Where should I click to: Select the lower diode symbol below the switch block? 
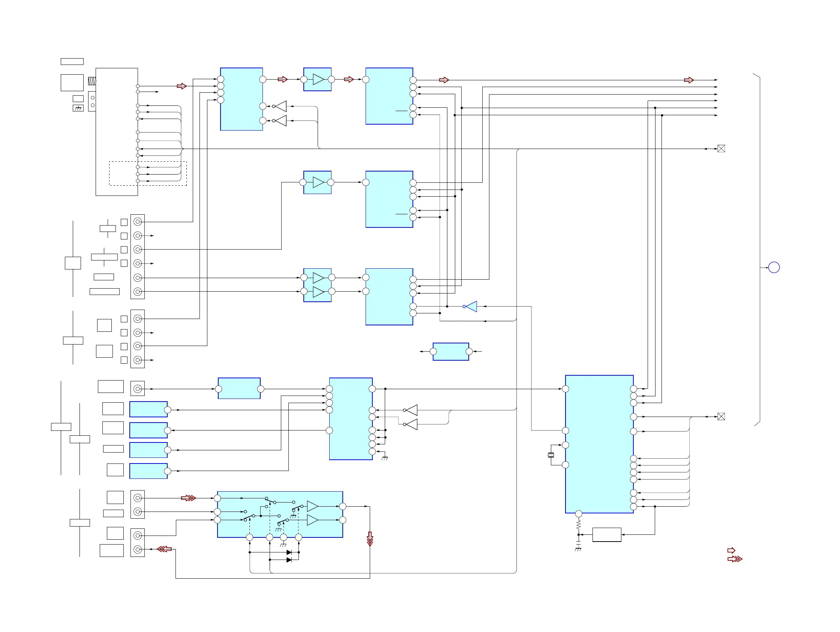pos(289,560)
